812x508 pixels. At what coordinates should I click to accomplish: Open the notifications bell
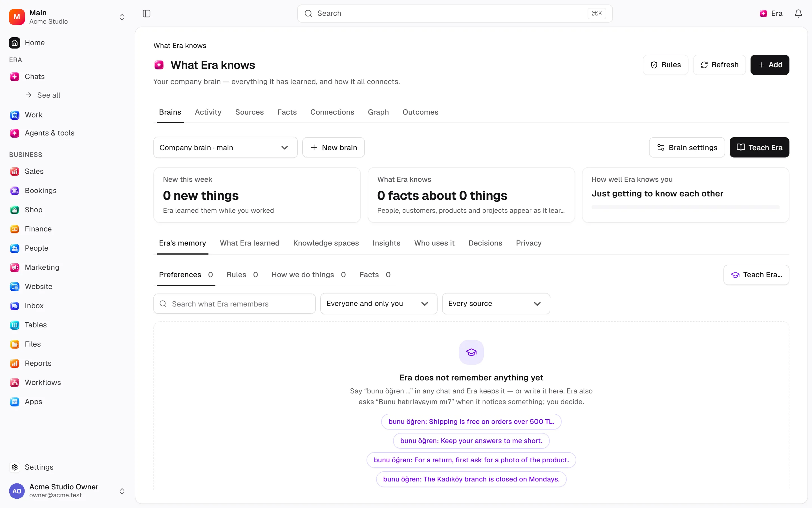pos(798,14)
